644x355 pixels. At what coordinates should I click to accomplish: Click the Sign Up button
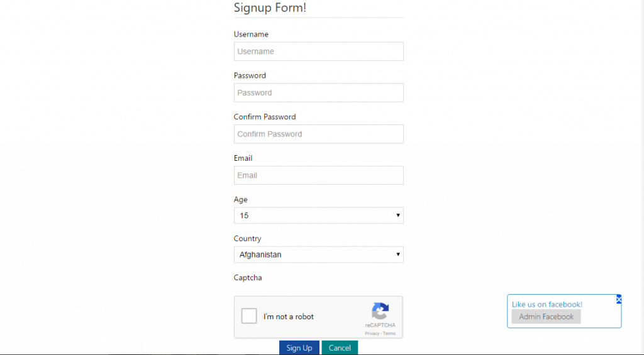[x=299, y=347]
